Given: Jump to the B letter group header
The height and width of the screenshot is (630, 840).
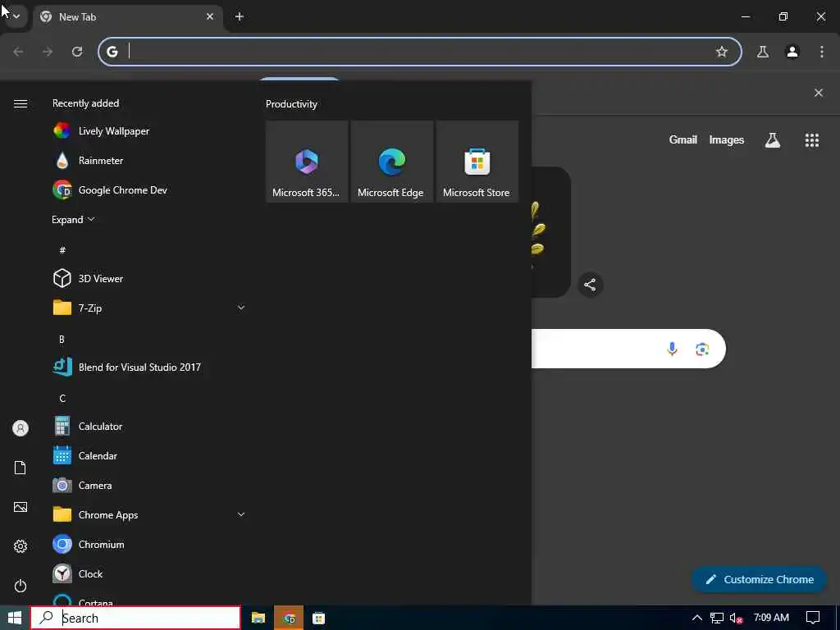Looking at the screenshot, I should pos(62,339).
